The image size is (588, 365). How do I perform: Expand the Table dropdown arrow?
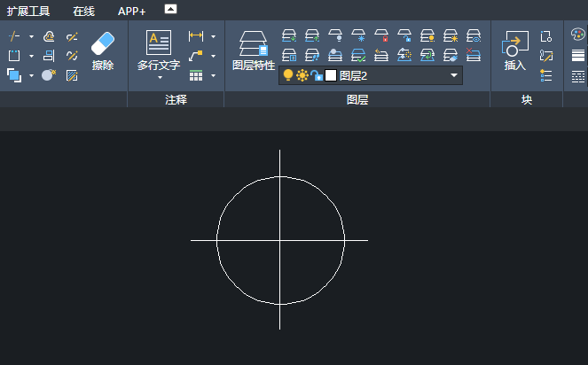pos(214,75)
